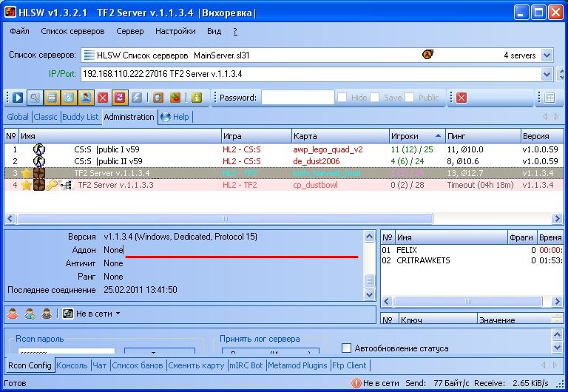Click the red user icon above Rcon panel
Screen dimensions: 568x392
tap(13, 314)
